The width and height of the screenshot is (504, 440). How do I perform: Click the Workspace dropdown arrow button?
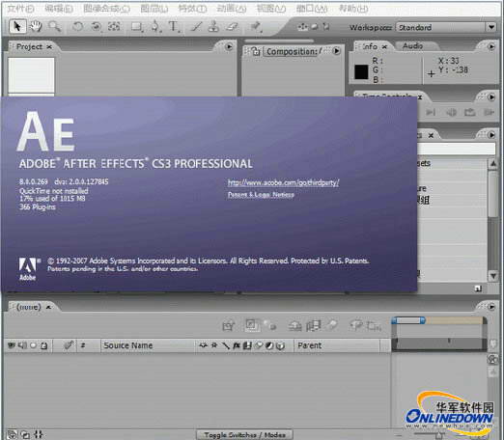pos(491,27)
